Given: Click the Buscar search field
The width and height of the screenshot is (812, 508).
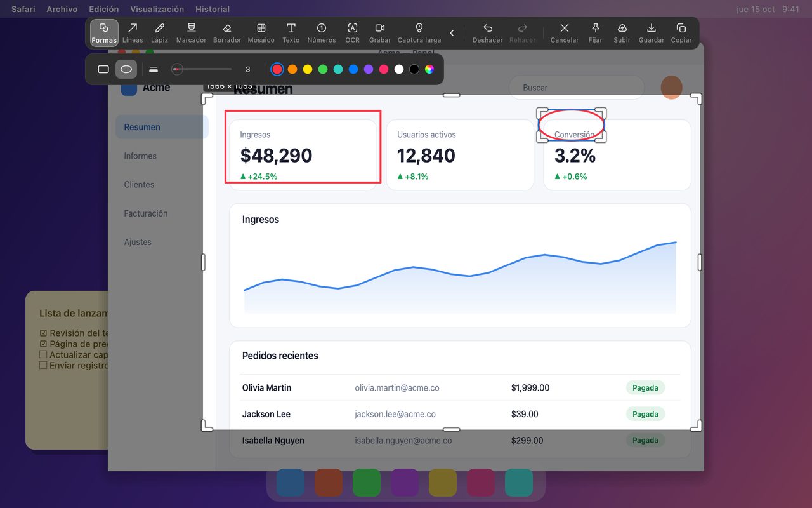Looking at the screenshot, I should pyautogui.click(x=576, y=88).
